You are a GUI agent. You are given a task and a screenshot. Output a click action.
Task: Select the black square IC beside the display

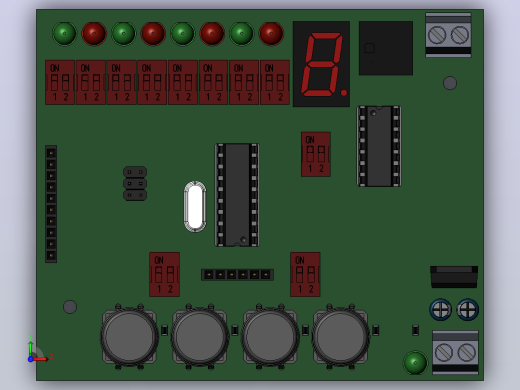pos(386,48)
